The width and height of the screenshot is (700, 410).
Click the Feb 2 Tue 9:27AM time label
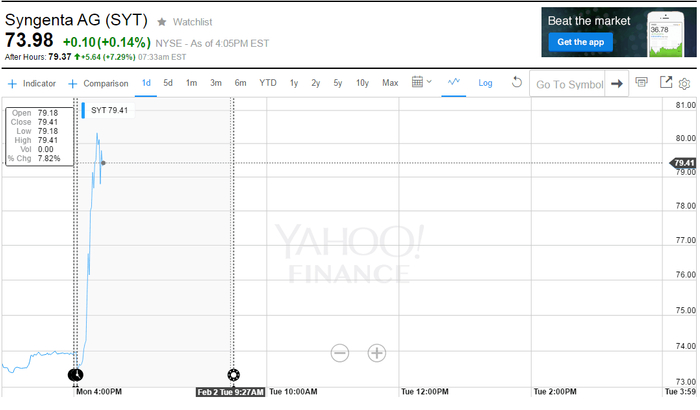click(x=230, y=392)
